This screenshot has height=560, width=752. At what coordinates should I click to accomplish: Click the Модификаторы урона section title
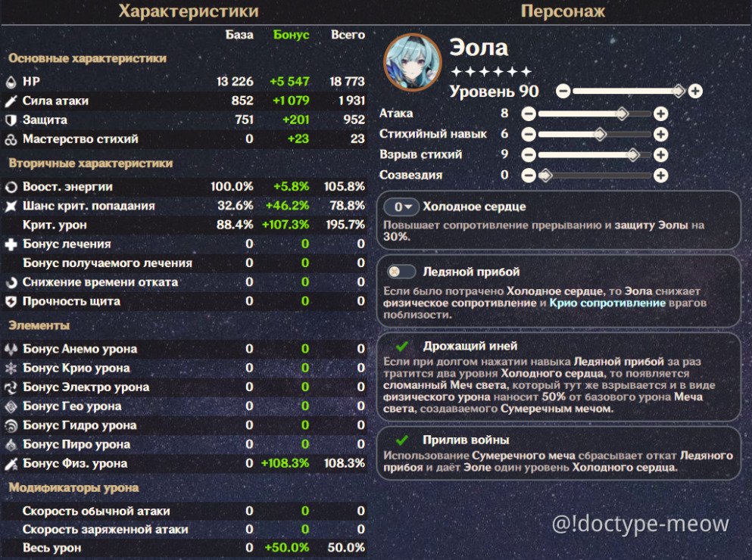(73, 488)
